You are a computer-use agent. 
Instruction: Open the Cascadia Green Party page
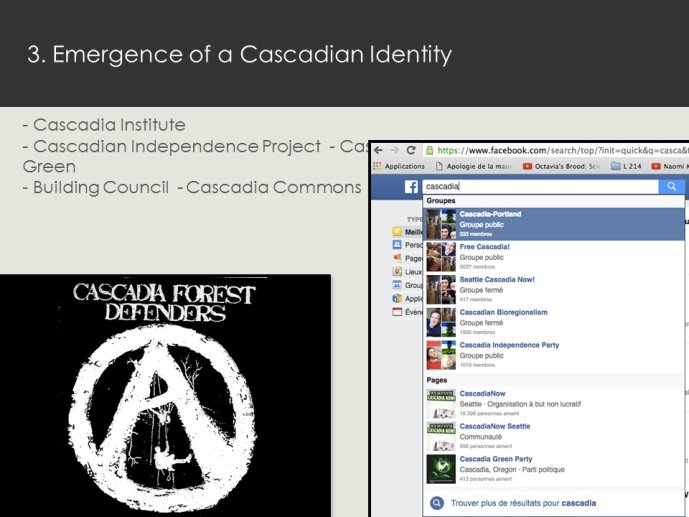(x=554, y=469)
